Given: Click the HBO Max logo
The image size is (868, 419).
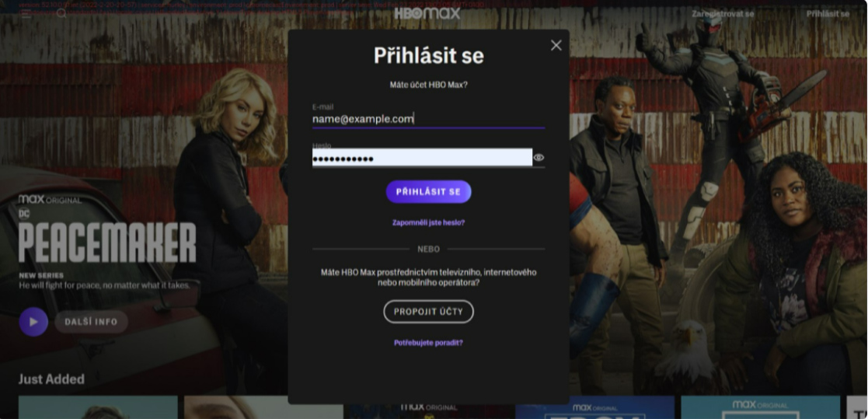Looking at the screenshot, I should coord(427,12).
